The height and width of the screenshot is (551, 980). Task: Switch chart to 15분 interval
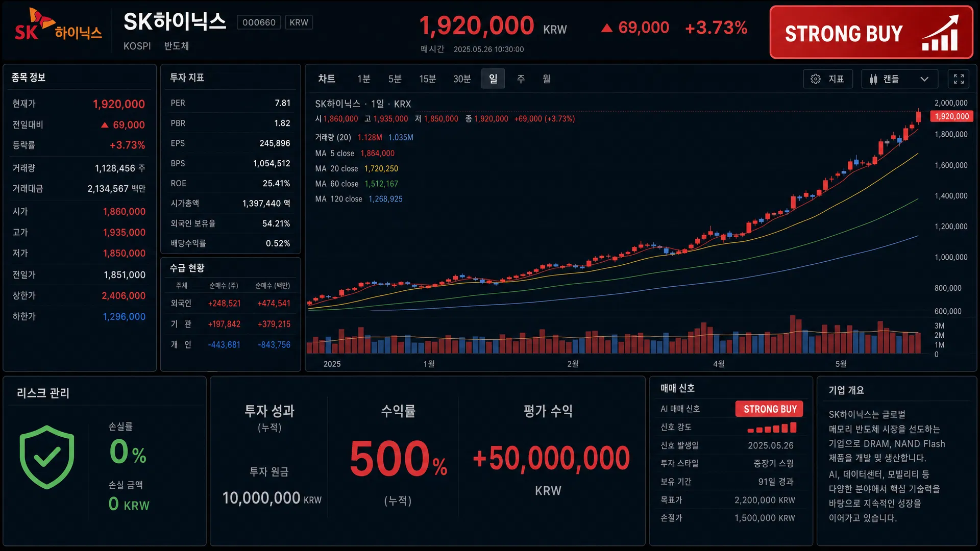[x=427, y=79]
